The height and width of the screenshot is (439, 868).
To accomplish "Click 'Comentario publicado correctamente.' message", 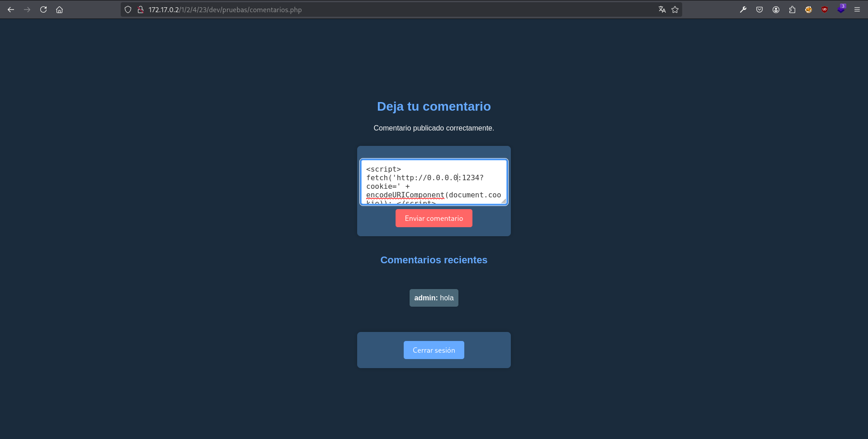I will click(x=434, y=128).
